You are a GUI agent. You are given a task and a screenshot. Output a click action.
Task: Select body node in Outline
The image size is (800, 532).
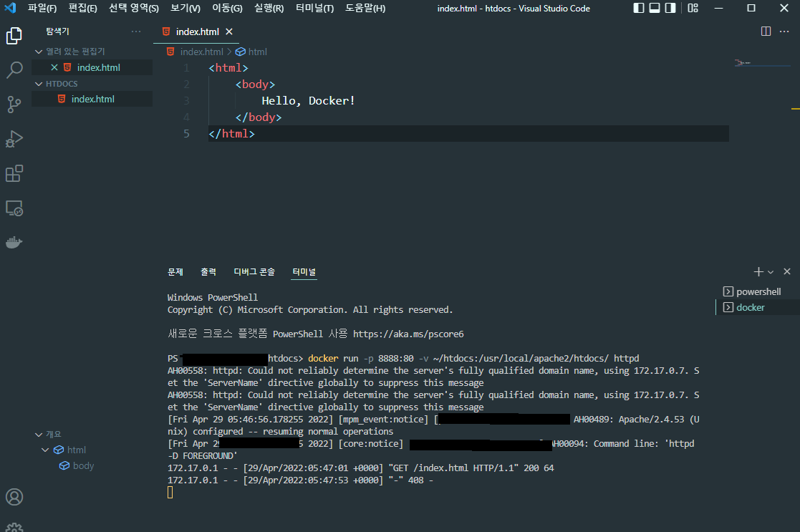point(83,465)
